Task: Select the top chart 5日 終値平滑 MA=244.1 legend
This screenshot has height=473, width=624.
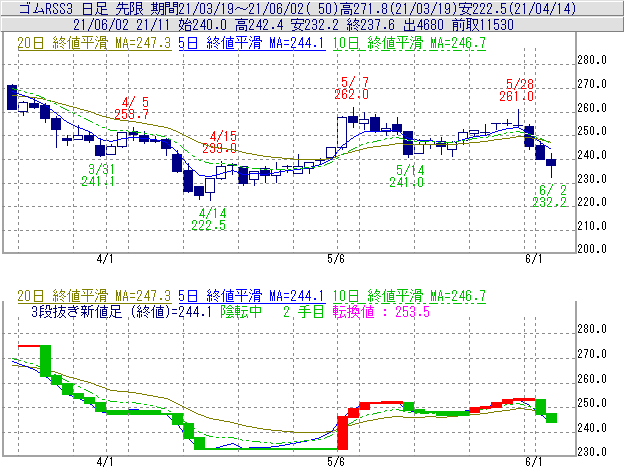Action: click(x=252, y=43)
